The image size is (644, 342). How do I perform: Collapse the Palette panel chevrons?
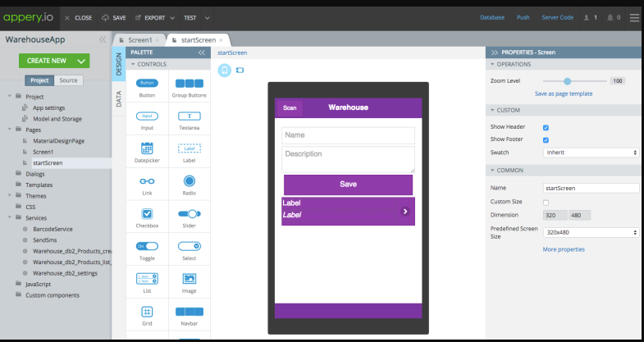[x=201, y=52]
